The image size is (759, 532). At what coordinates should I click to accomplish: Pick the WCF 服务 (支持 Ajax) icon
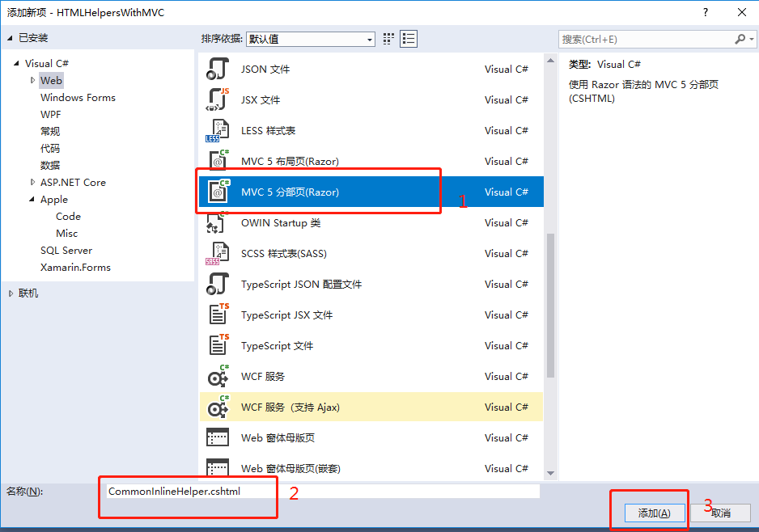[218, 407]
